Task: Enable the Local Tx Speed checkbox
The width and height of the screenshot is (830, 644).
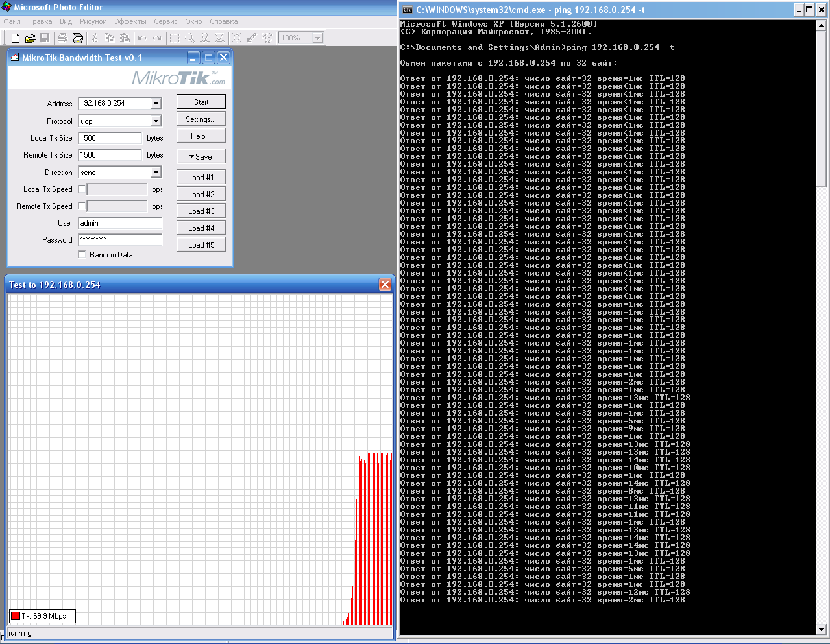Action: click(x=82, y=189)
